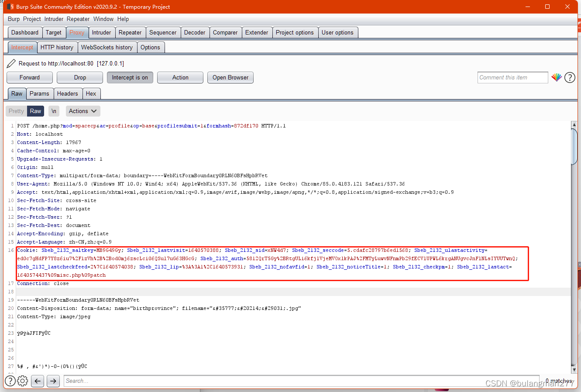Click the Cache-Control: max-age=0 line

click(54, 151)
